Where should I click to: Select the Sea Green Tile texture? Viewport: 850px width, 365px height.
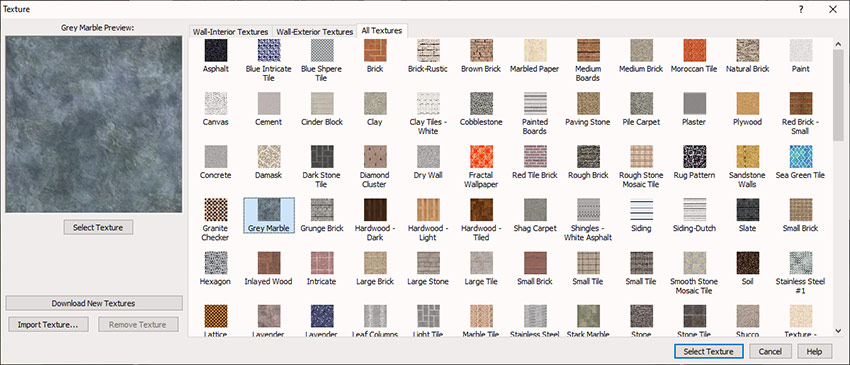click(801, 157)
